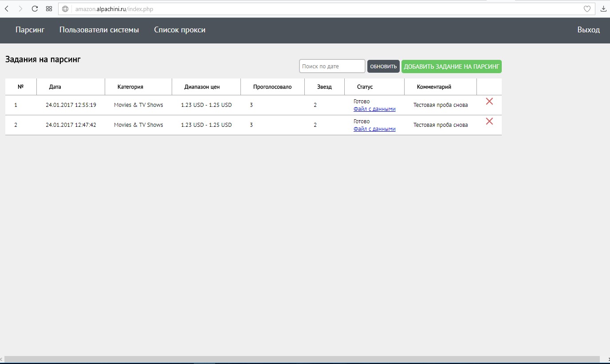610x364 pixels.
Task: Delete parsing task number 1 with red X
Action: tap(489, 101)
